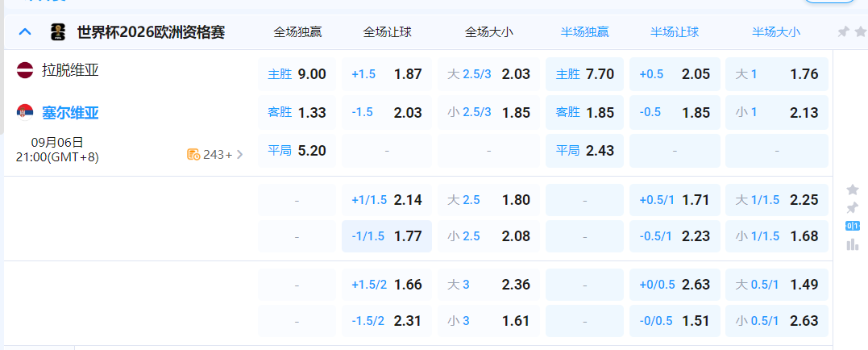868x350 pixels.
Task: Pick half-time handicap -0/0.5 at 1.51
Action: pos(675,321)
